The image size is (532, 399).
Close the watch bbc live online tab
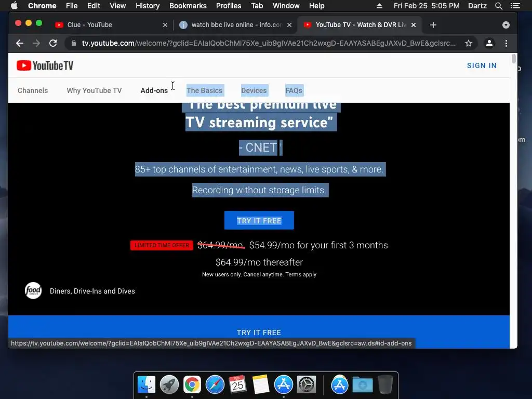coord(289,25)
